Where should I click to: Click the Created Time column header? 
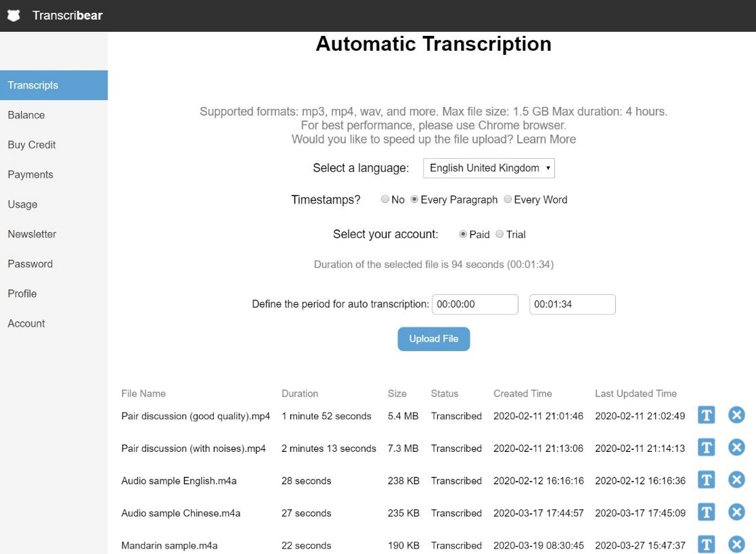pos(522,394)
